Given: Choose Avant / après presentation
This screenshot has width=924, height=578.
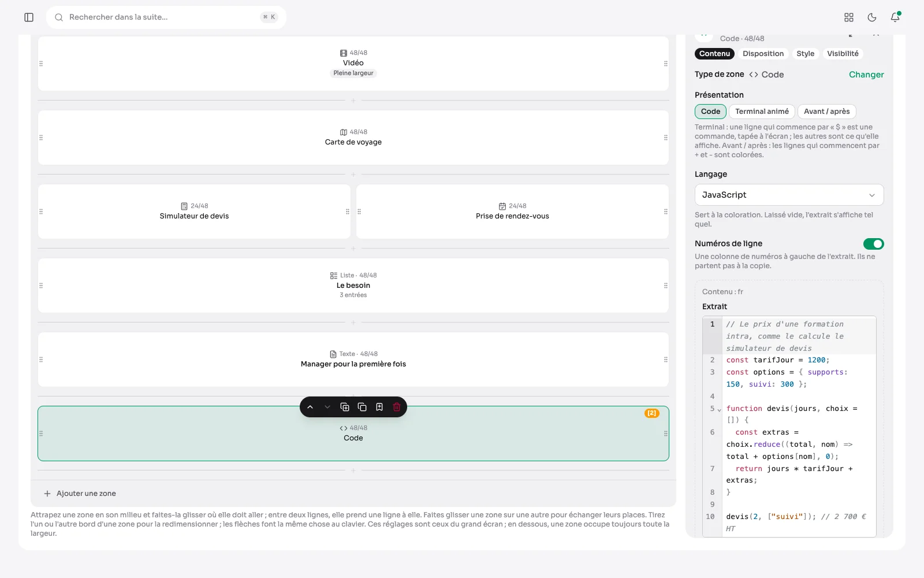Looking at the screenshot, I should coord(826,112).
